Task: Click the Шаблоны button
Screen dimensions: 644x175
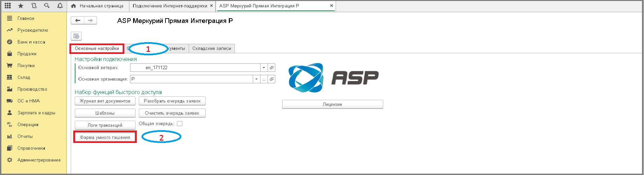Action: pos(105,113)
